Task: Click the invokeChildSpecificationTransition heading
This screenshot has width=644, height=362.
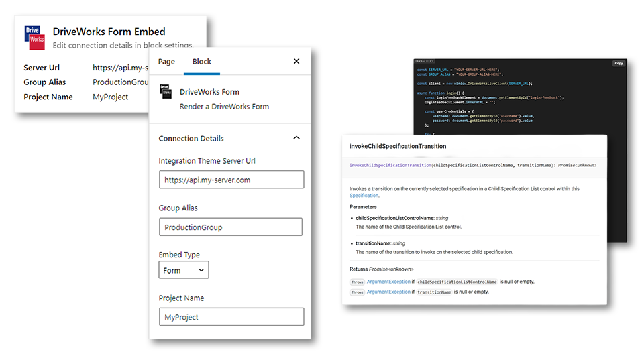Action: click(398, 146)
